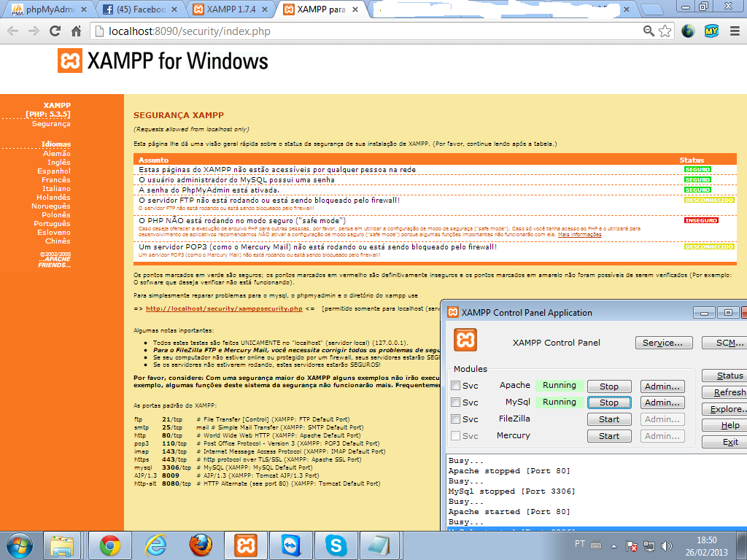Click the Status button in Control Panel
This screenshot has width=747, height=560.
(x=725, y=376)
